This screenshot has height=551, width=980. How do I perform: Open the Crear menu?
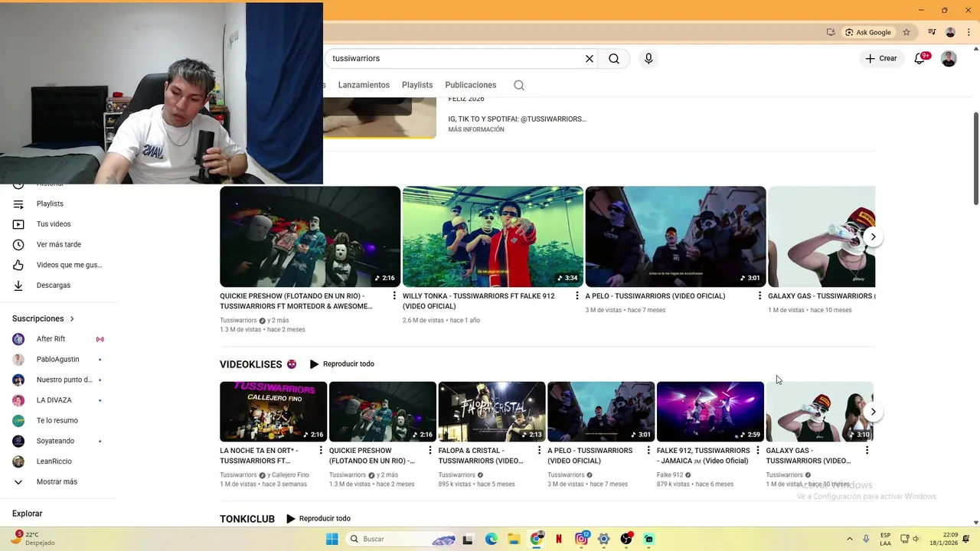click(881, 58)
